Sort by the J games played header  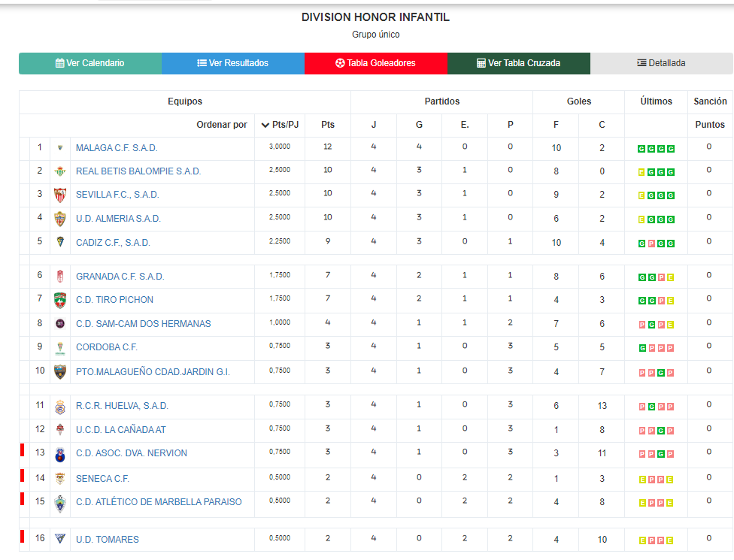click(x=374, y=125)
